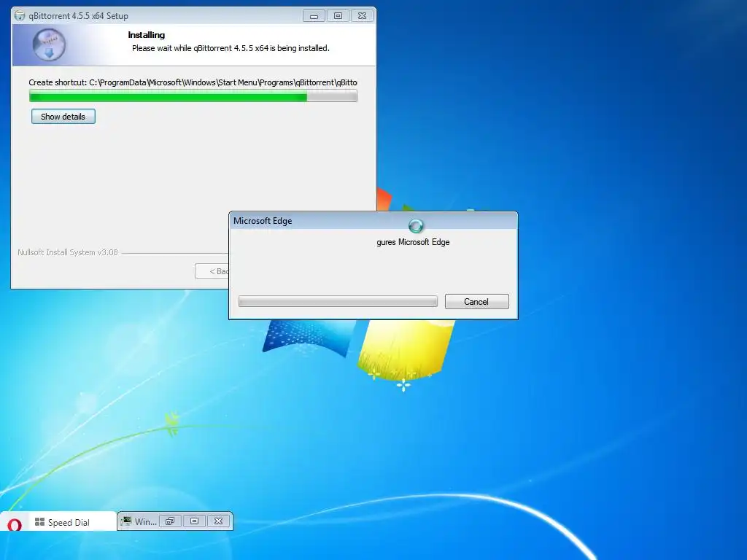Image resolution: width=747 pixels, height=560 pixels.
Task: Maximize the qBittorrent Setup window
Action: pyautogui.click(x=338, y=16)
